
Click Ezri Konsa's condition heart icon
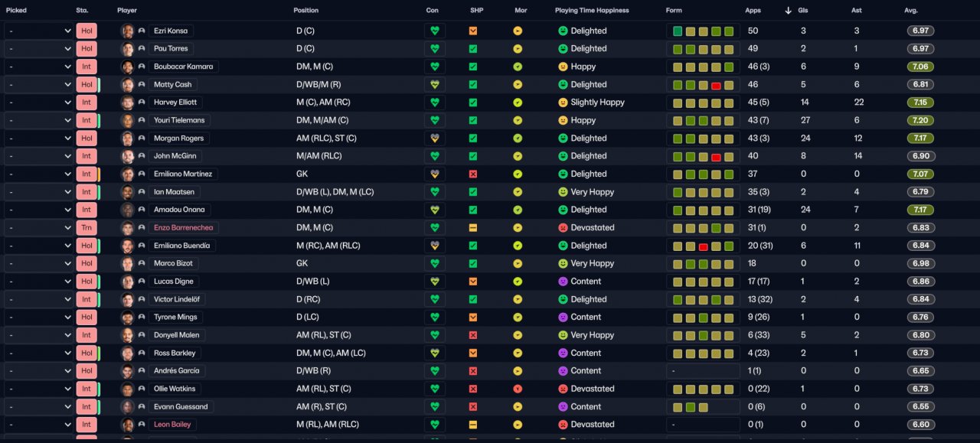435,31
